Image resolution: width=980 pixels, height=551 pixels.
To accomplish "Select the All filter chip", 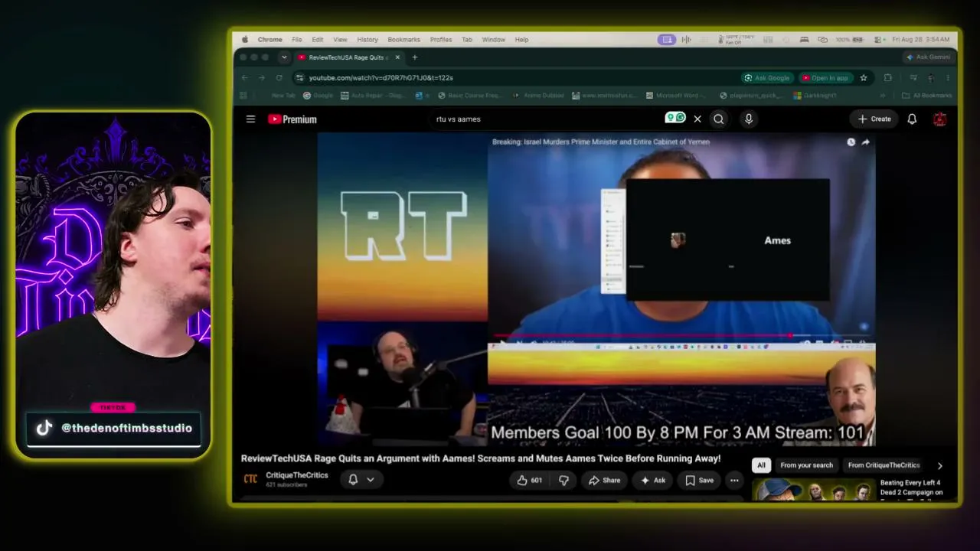I will click(761, 465).
